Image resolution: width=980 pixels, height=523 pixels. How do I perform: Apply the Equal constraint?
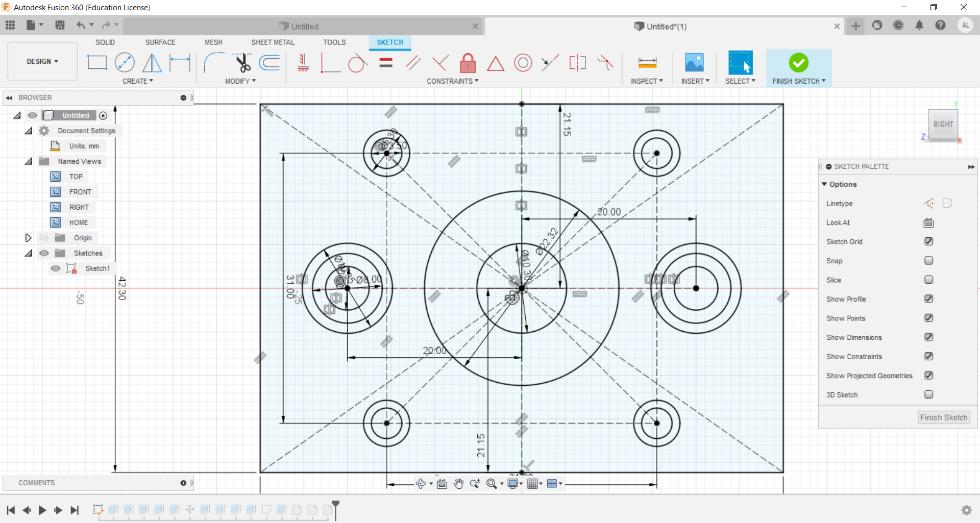coord(386,63)
